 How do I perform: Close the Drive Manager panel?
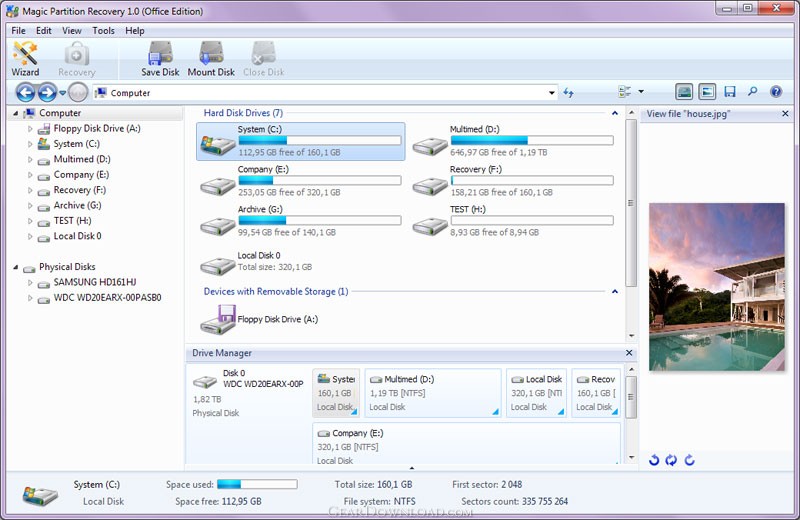click(x=629, y=353)
